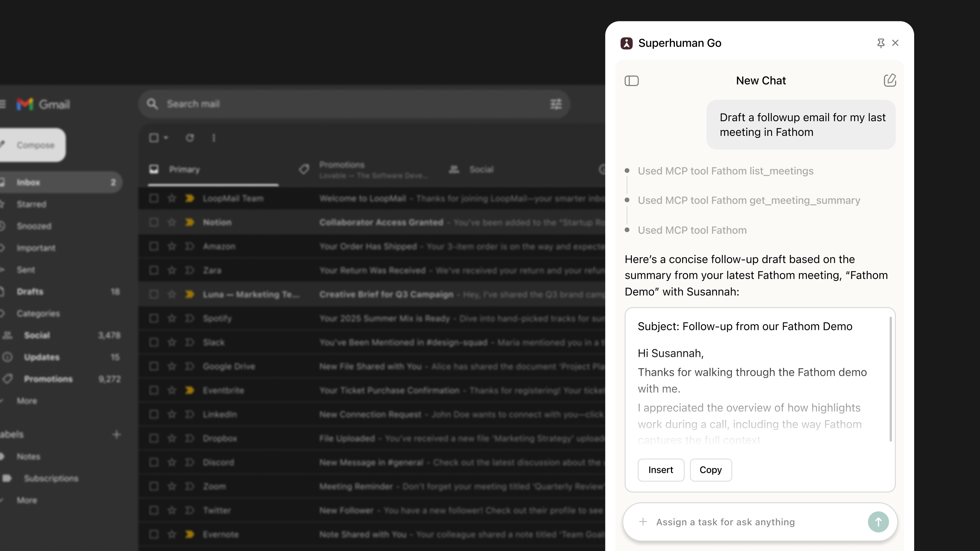Expand More below Promotions in sidebar
Screen dimensions: 980x551
pos(27,401)
